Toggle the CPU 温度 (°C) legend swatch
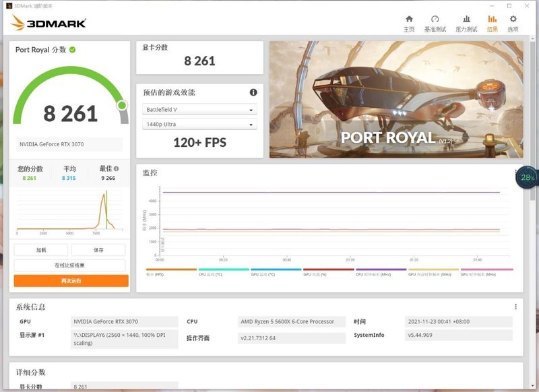This screenshot has height=392, width=539. [224, 269]
